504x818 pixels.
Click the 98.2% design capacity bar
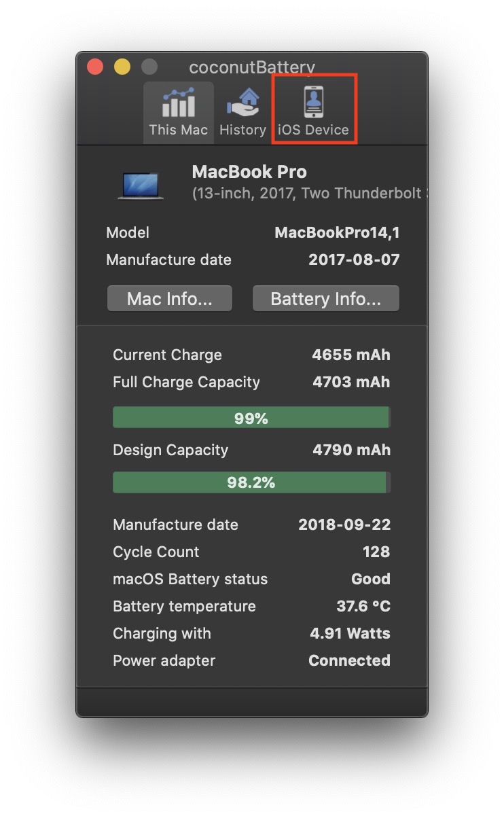click(x=251, y=482)
